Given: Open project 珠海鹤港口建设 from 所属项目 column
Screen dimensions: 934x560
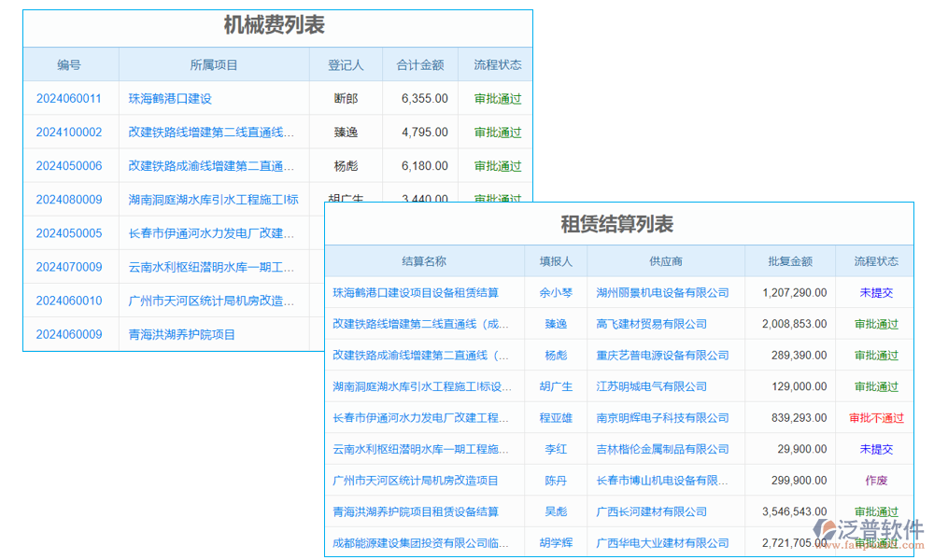Looking at the screenshot, I should 181,98.
